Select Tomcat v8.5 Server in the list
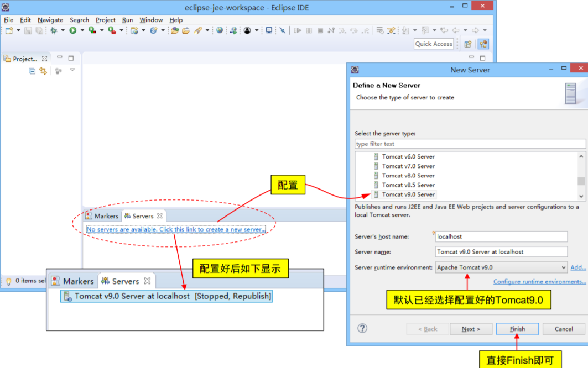 pyautogui.click(x=408, y=185)
